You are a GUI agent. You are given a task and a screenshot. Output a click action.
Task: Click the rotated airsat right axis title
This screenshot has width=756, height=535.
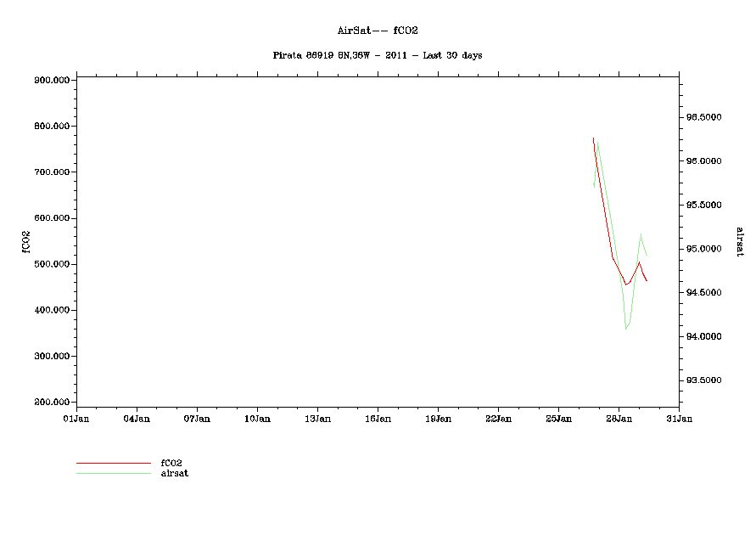pyautogui.click(x=739, y=241)
